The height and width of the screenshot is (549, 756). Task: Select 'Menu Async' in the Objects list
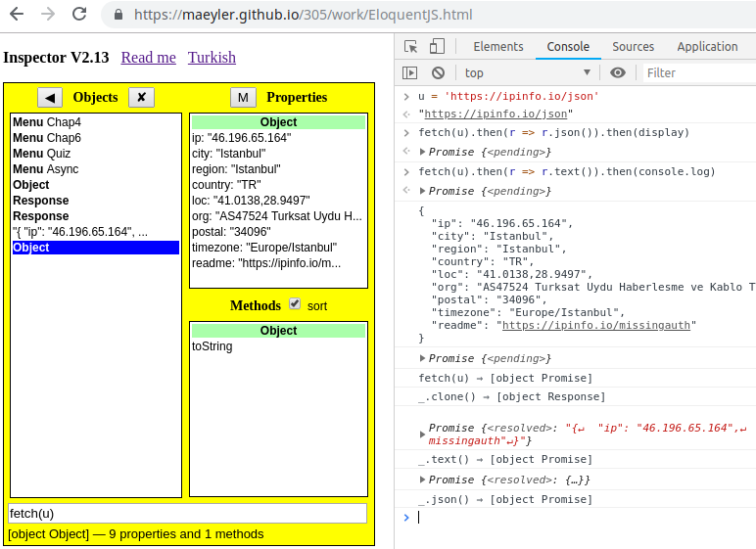[x=95, y=169]
